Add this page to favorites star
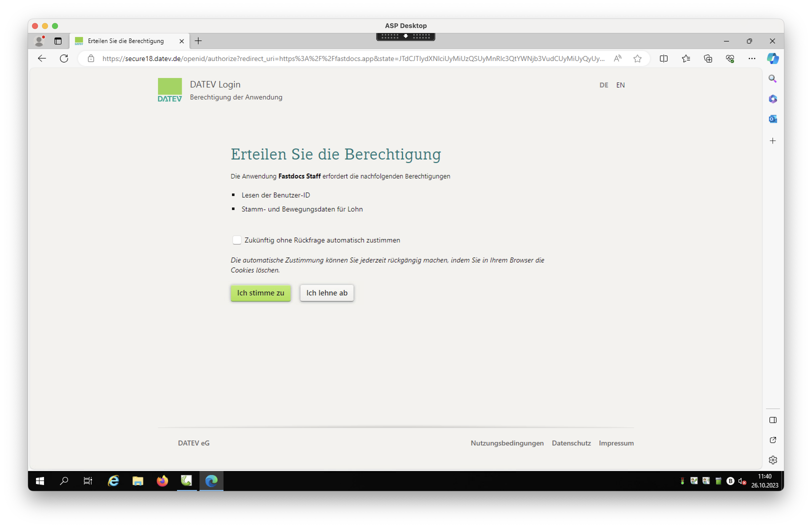 pyautogui.click(x=637, y=59)
